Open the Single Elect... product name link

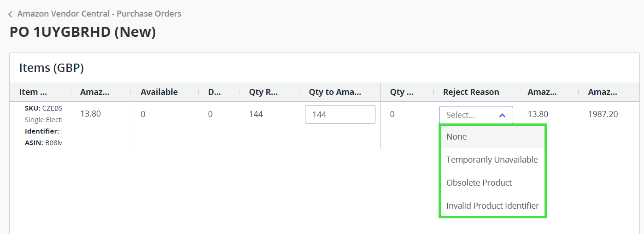[x=43, y=120]
